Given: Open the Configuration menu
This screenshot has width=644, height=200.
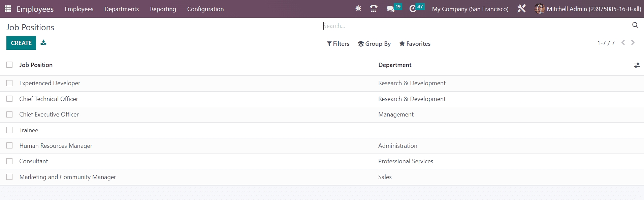Looking at the screenshot, I should (205, 9).
